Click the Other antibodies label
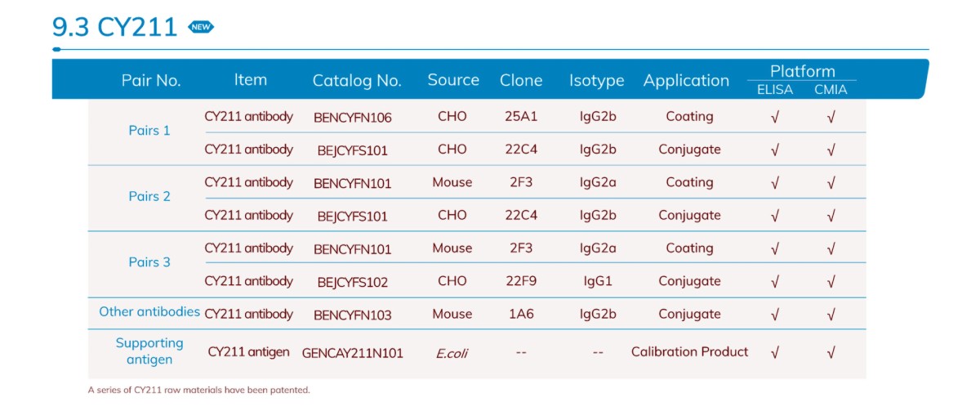Viewport: 980px width, 411px height. (x=149, y=312)
